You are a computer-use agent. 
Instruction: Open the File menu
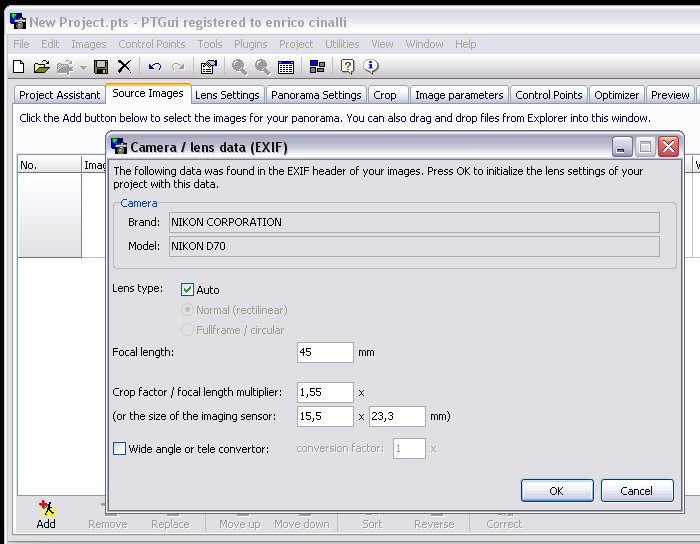(21, 44)
